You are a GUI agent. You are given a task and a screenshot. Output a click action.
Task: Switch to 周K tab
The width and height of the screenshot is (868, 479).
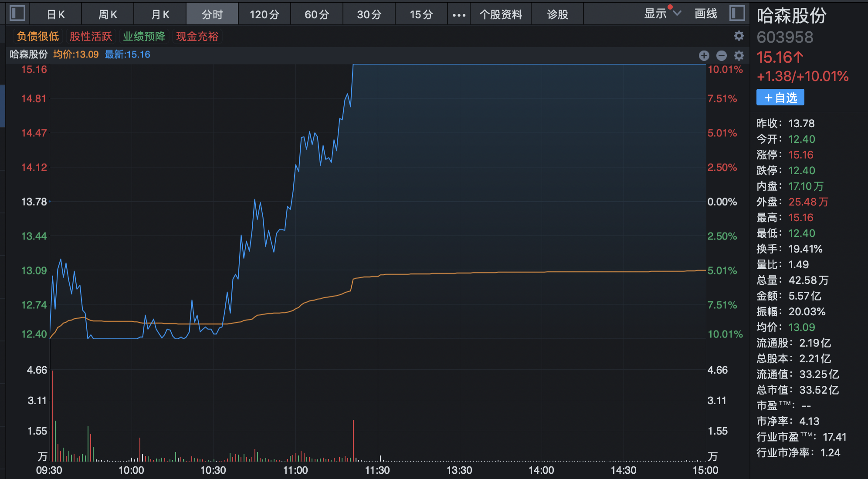(108, 15)
